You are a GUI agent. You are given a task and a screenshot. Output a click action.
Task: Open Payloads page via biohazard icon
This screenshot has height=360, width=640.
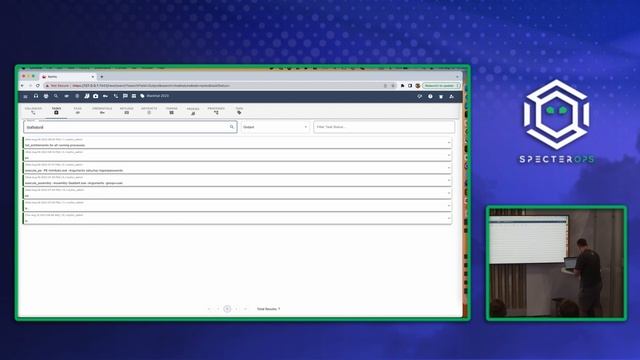click(x=46, y=96)
